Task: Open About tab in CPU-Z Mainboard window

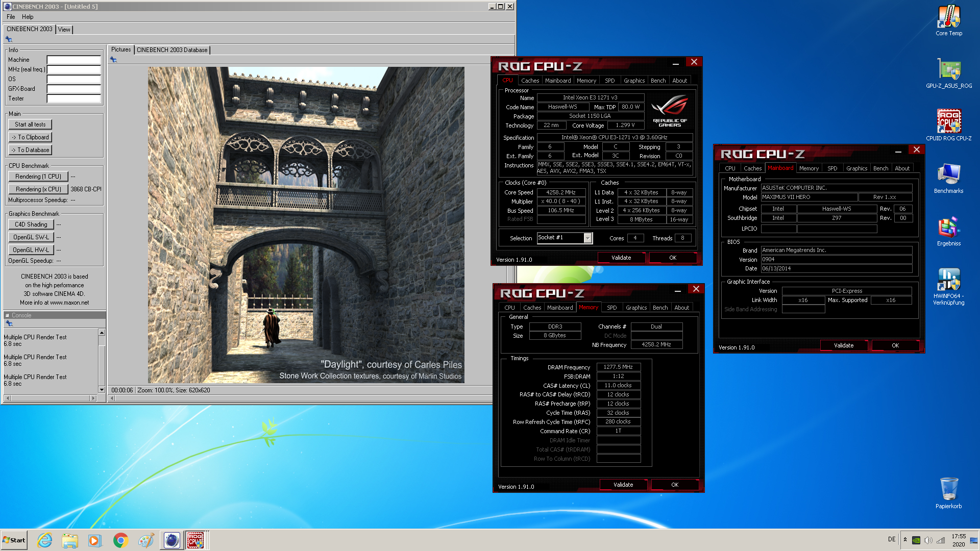Action: point(902,168)
